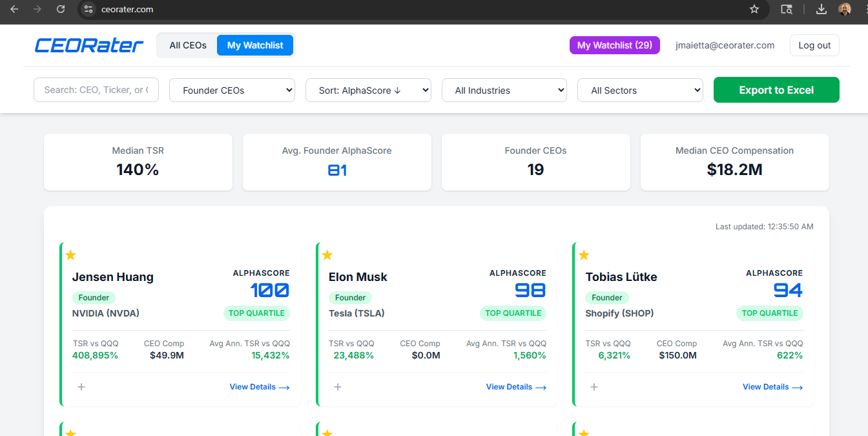Click the browser forward arrow
Screen dimensions: 868x436
37,9
